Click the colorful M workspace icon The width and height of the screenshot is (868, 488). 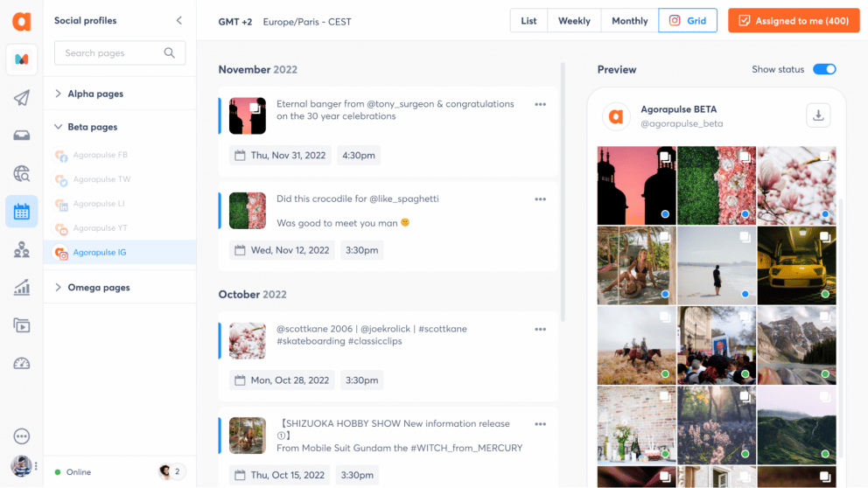point(22,59)
